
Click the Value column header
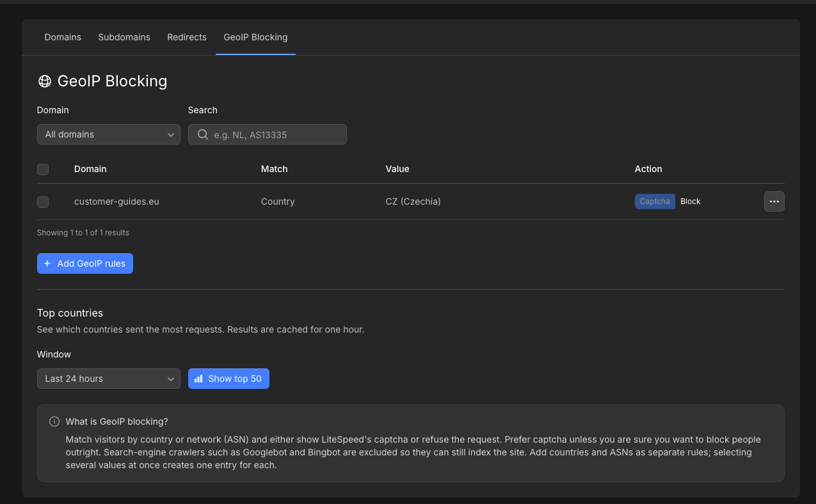(x=397, y=169)
